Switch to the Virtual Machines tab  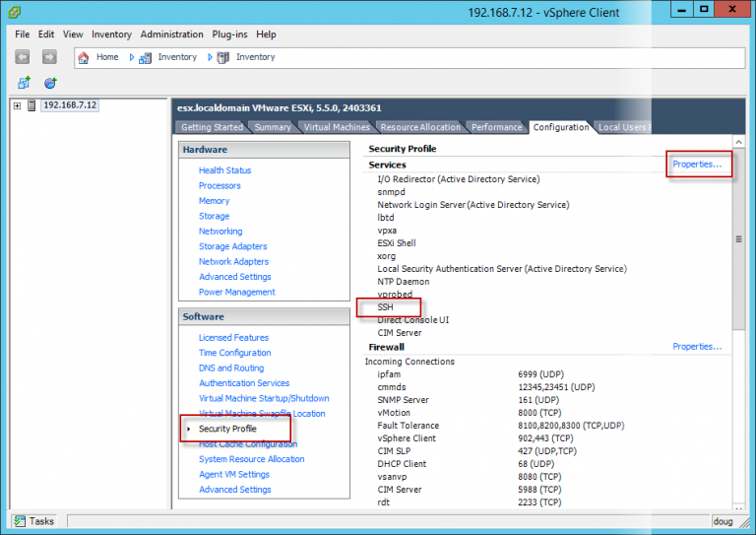tap(337, 127)
